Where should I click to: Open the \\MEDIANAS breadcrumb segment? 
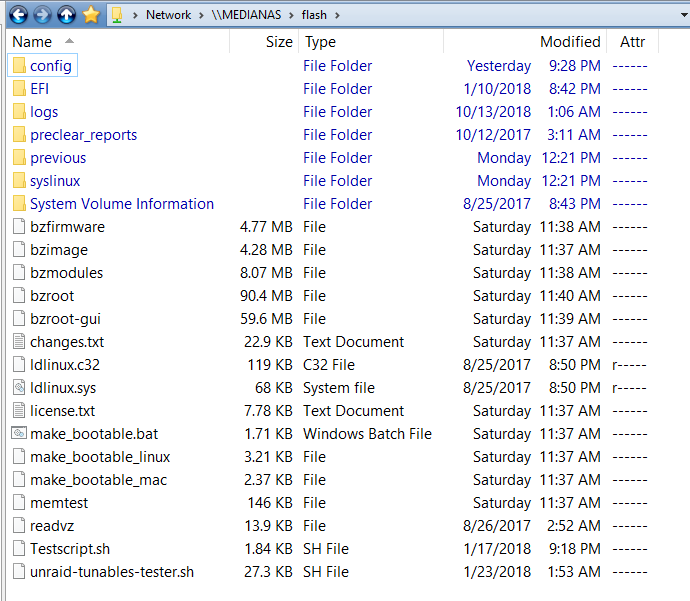[246, 15]
